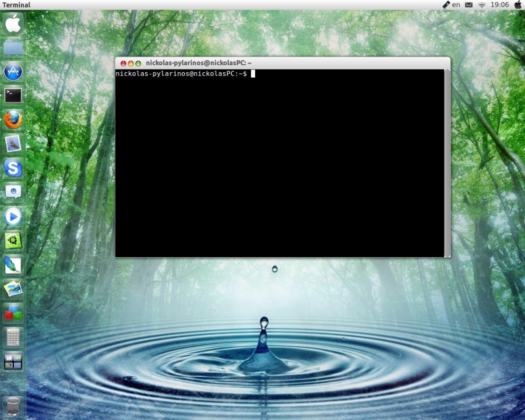This screenshot has width=525, height=420.
Task: Open the Mail stamp icon with eagle
Action: (x=13, y=143)
